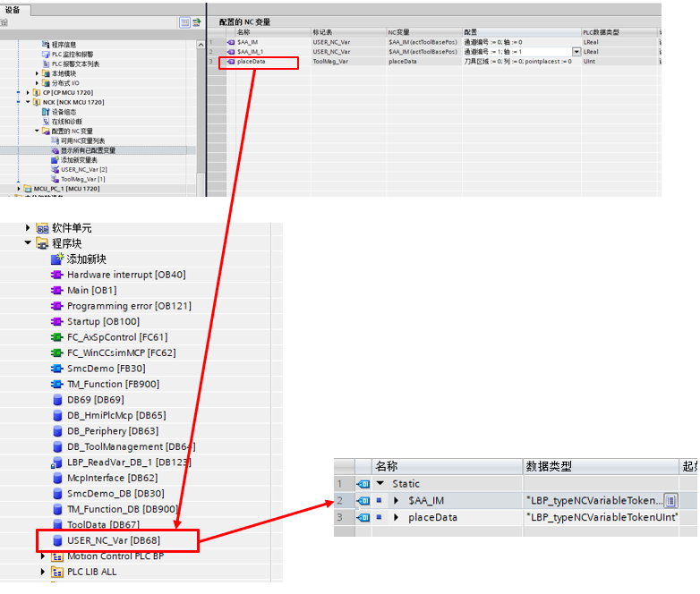This screenshot has width=700, height=594.
Task: Click the green arrow icon in the device tree toolbar
Action: 196,21
